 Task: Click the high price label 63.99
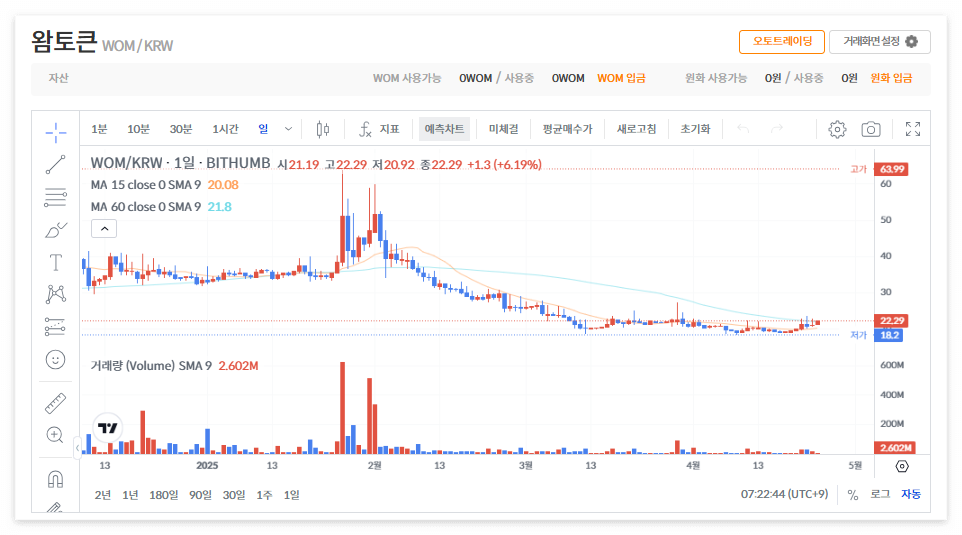tap(891, 169)
